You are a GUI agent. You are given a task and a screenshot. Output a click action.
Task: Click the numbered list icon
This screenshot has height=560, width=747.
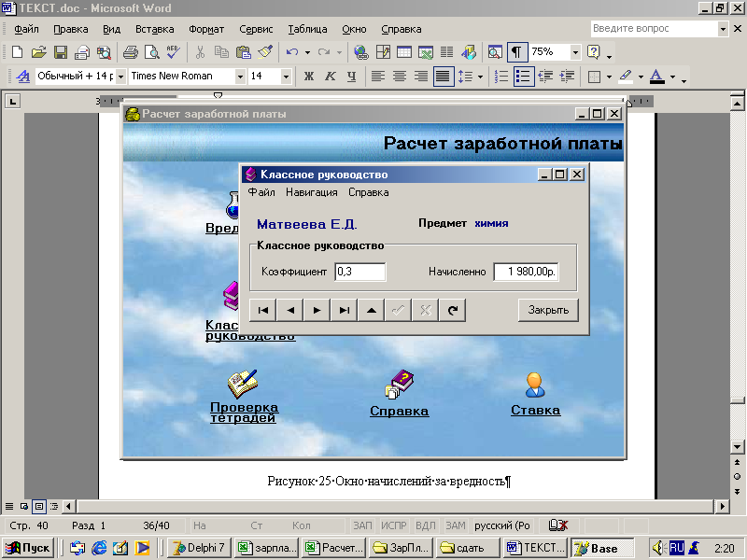click(501, 77)
